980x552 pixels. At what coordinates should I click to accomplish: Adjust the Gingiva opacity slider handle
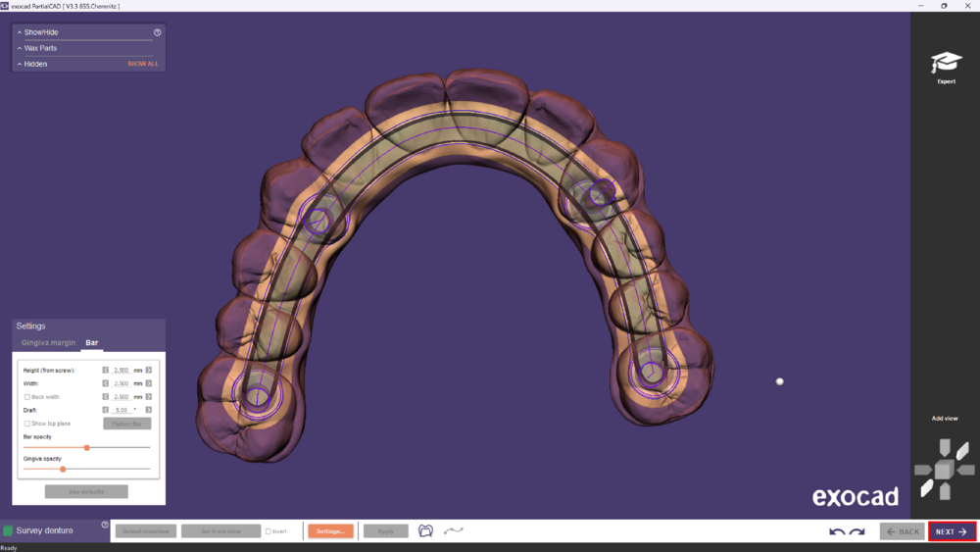click(63, 469)
